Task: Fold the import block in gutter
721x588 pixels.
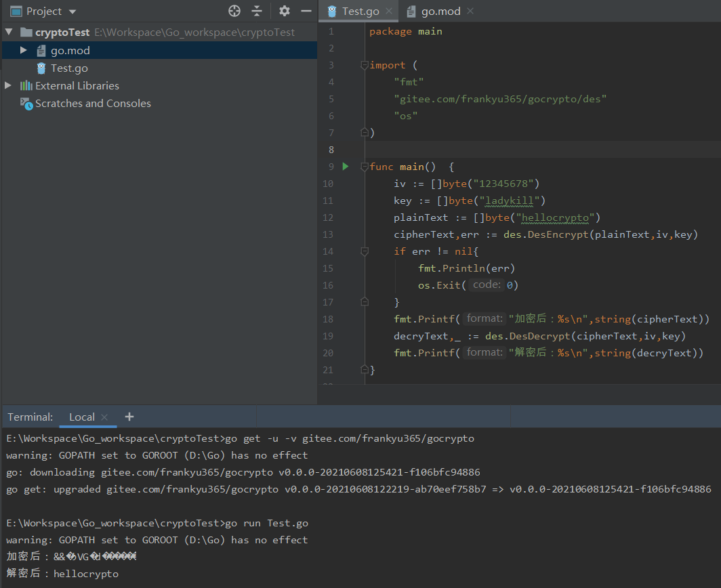Action: (365, 65)
